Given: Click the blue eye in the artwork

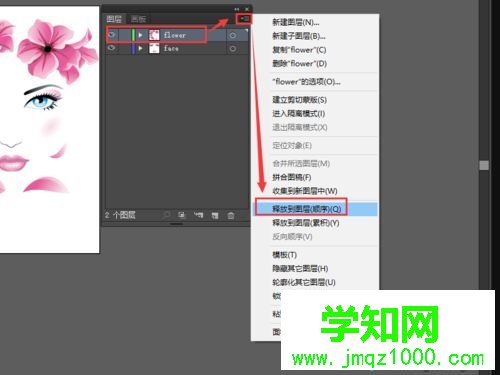Looking at the screenshot, I should point(42,101).
